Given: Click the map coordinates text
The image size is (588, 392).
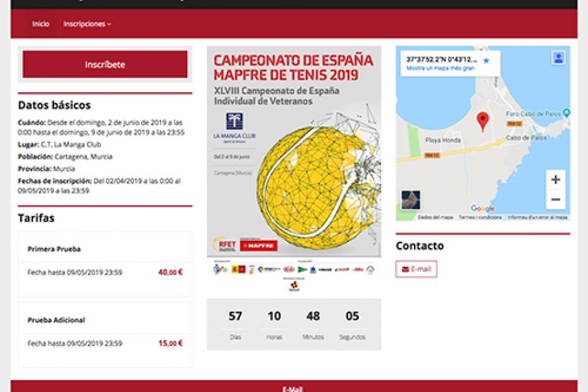Looking at the screenshot, I should tap(442, 59).
